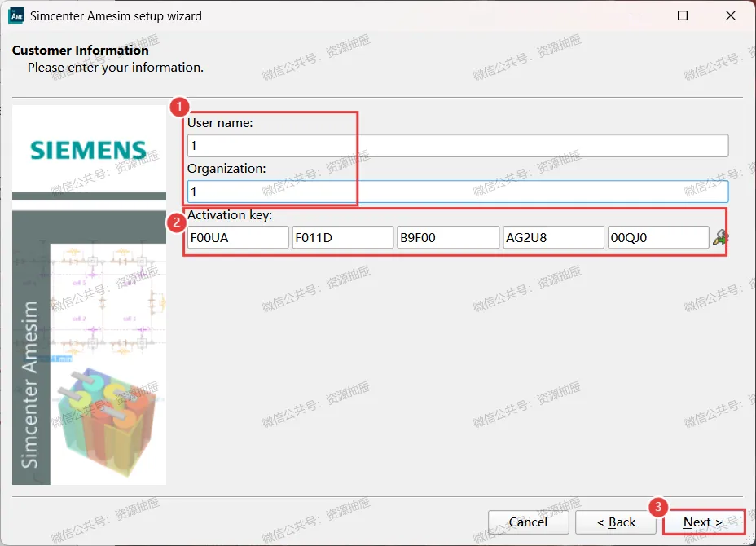Click the activation key paste icon
The image size is (756, 546).
pyautogui.click(x=720, y=237)
